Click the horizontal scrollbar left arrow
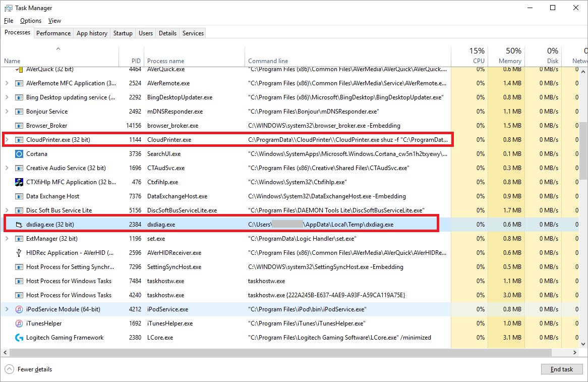 coord(5,352)
